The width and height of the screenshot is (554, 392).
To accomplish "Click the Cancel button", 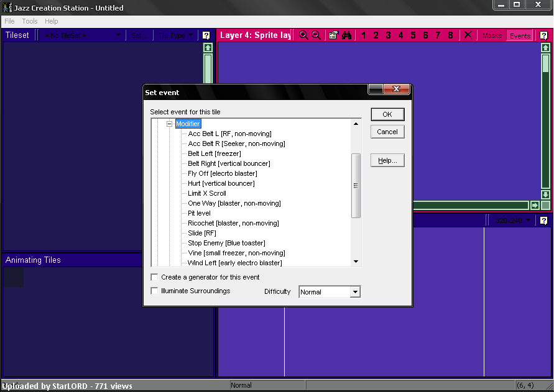I will click(387, 132).
